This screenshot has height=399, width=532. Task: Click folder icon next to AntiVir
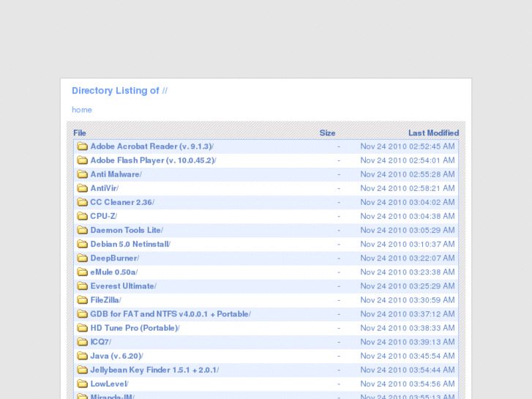click(82, 188)
